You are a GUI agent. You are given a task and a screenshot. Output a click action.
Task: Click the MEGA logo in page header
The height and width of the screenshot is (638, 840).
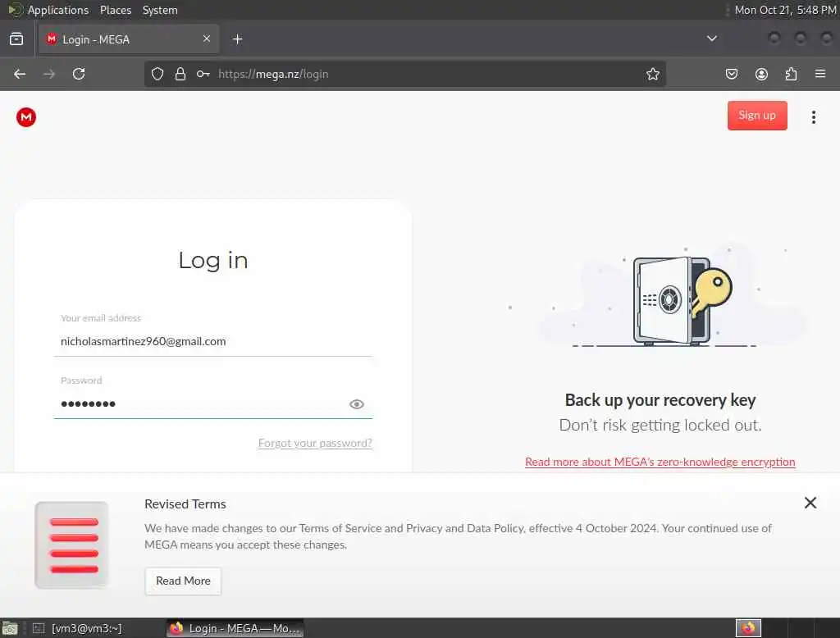[x=25, y=117]
